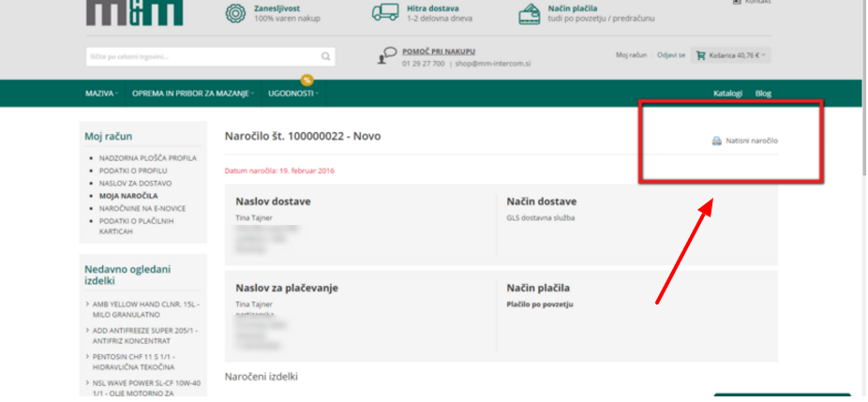The width and height of the screenshot is (868, 402).
Task: Open the Blog page
Action: (763, 94)
